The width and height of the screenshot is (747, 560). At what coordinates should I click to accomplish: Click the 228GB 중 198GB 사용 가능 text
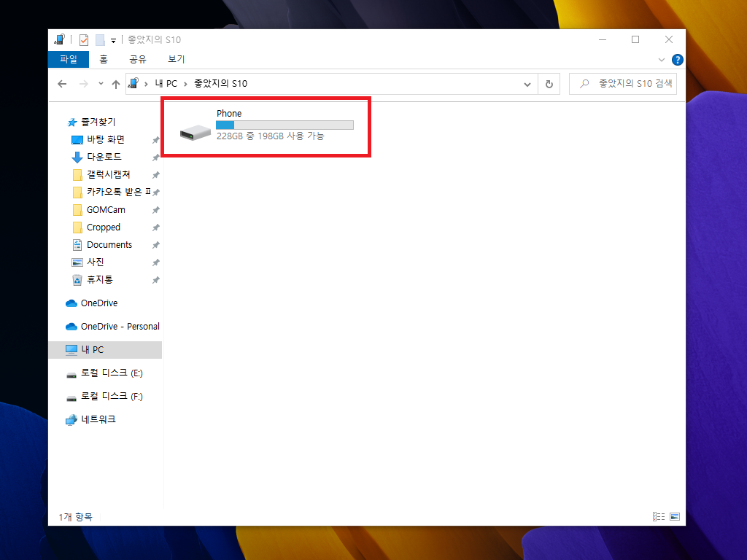(x=270, y=136)
